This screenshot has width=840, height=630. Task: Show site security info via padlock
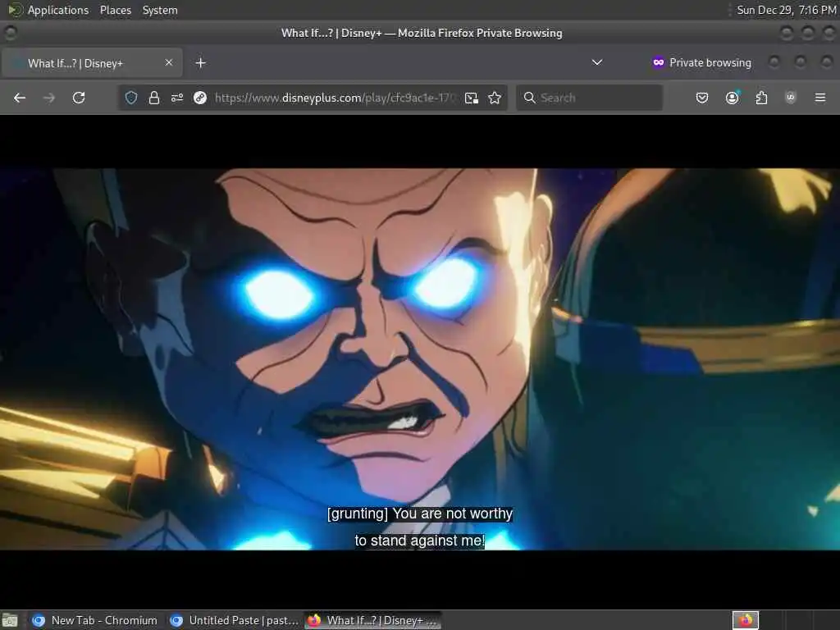coord(153,98)
